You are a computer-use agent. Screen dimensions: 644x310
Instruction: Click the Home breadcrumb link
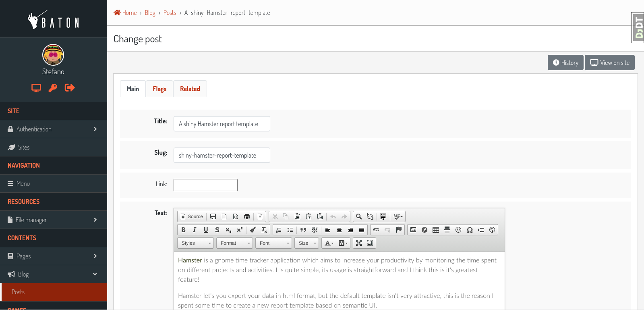125,13
